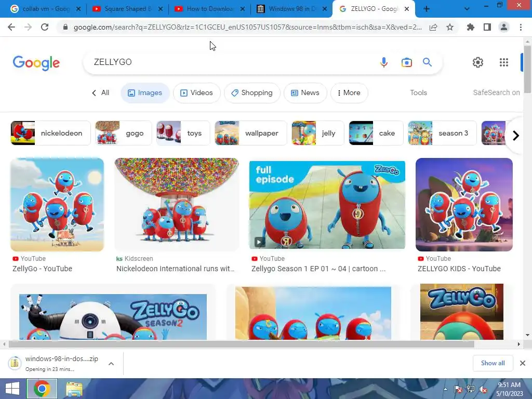The height and width of the screenshot is (399, 532).
Task: Click the Chrome taskbar icon
Action: coord(42,389)
